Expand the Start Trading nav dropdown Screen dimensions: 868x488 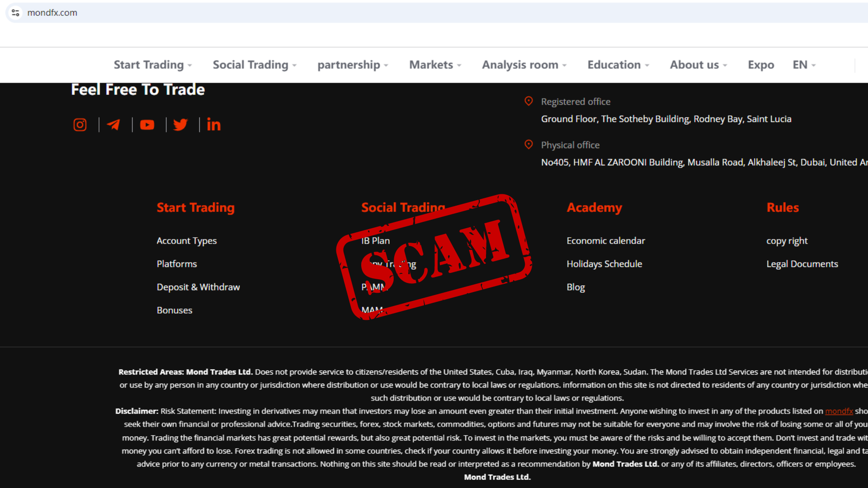tap(153, 65)
